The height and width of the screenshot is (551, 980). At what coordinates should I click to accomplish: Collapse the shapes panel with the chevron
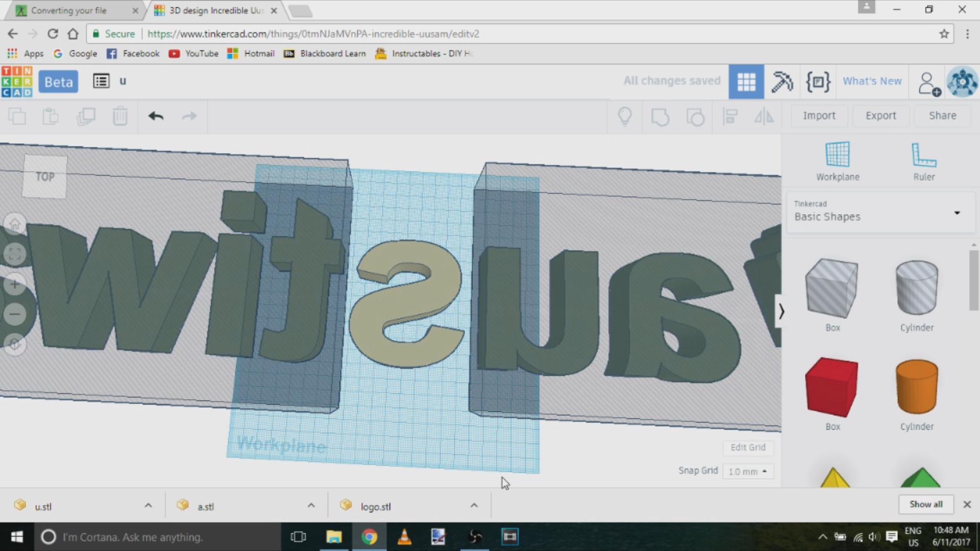(781, 311)
